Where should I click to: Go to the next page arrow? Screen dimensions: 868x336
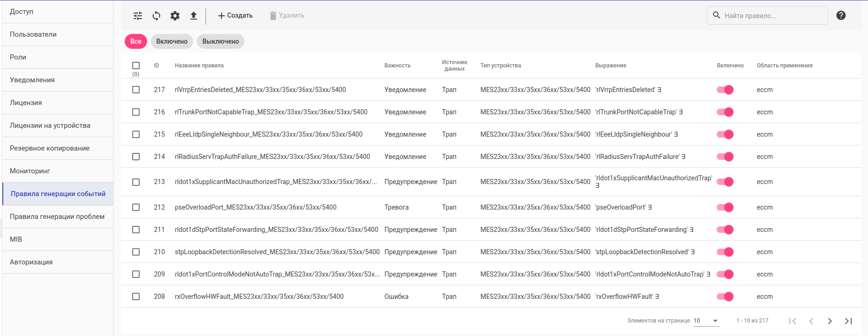click(829, 321)
